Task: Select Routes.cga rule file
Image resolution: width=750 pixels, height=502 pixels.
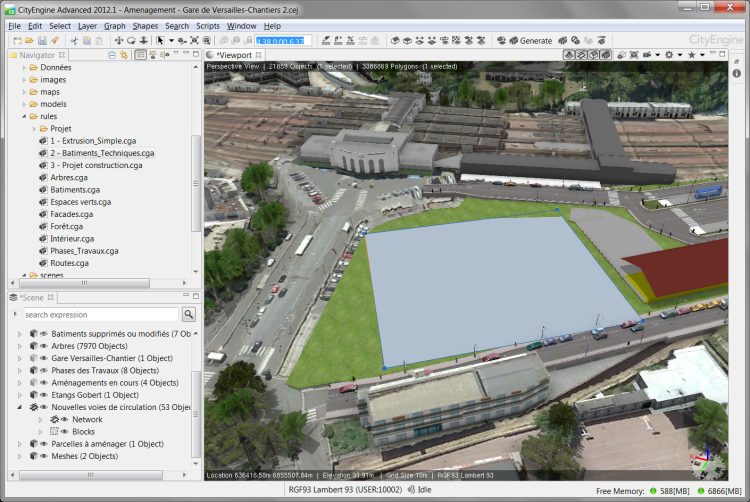Action: (69, 263)
